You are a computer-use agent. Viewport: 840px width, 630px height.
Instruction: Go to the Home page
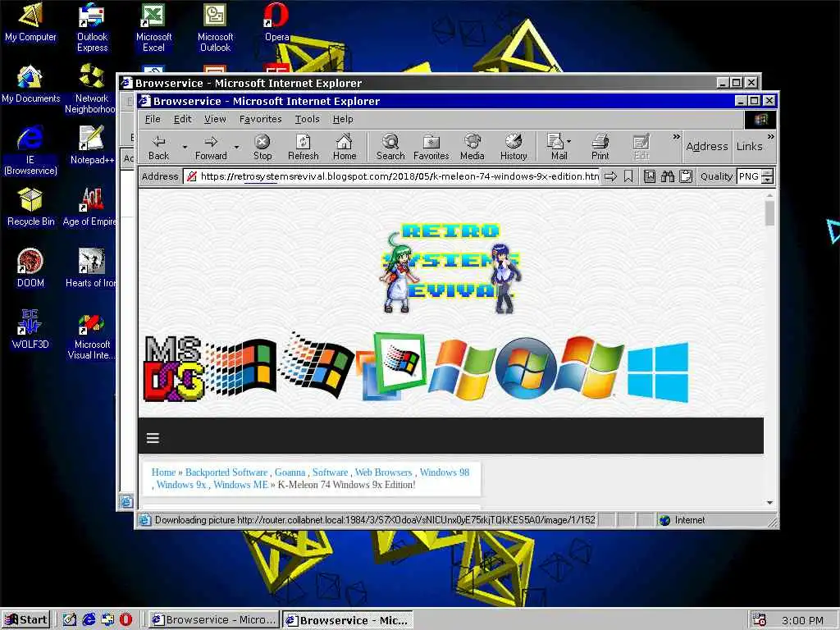344,147
